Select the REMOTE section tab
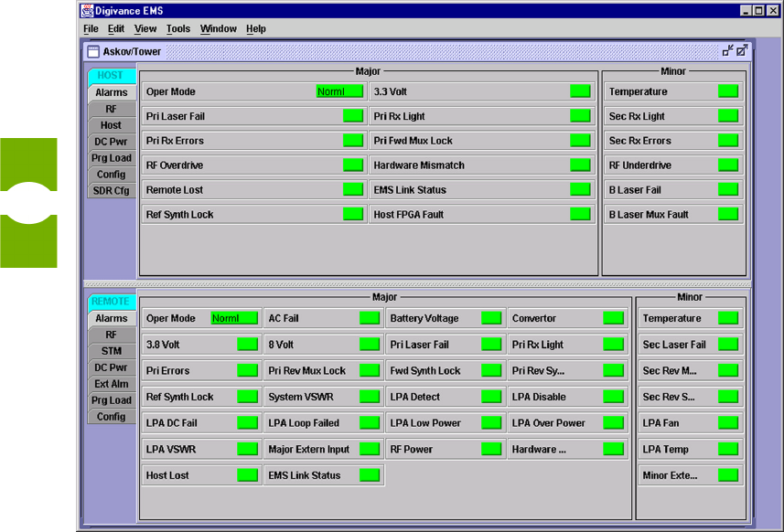This screenshot has width=784, height=532. coord(111,302)
